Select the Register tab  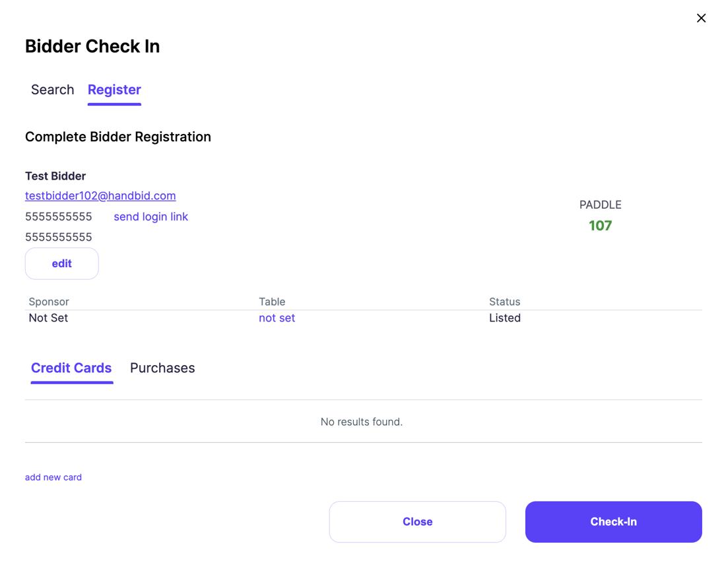pyautogui.click(x=114, y=90)
